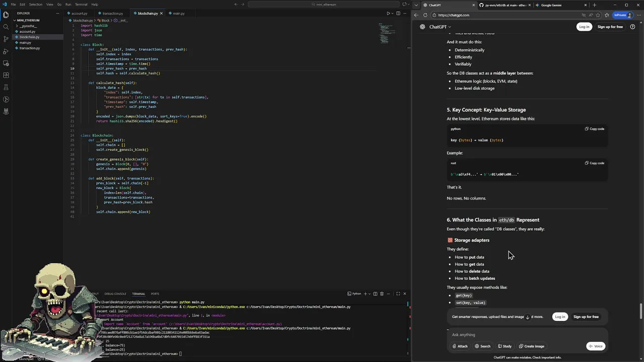Copy the rust code block

(595, 163)
